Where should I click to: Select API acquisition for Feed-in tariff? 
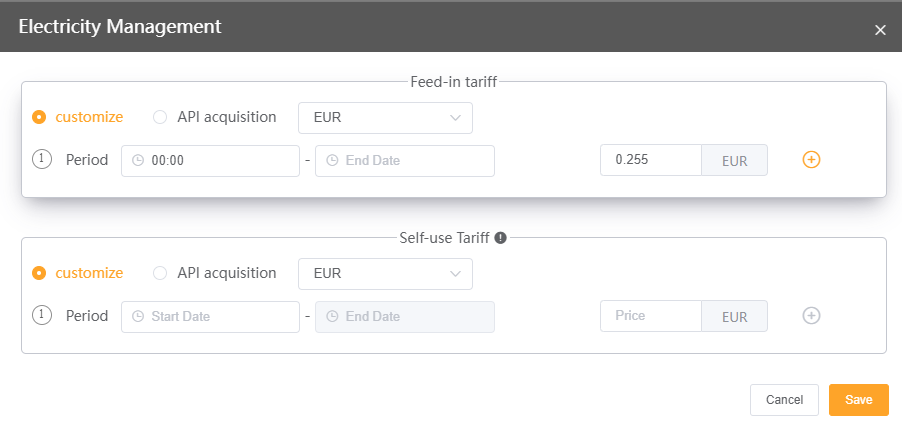coord(160,117)
